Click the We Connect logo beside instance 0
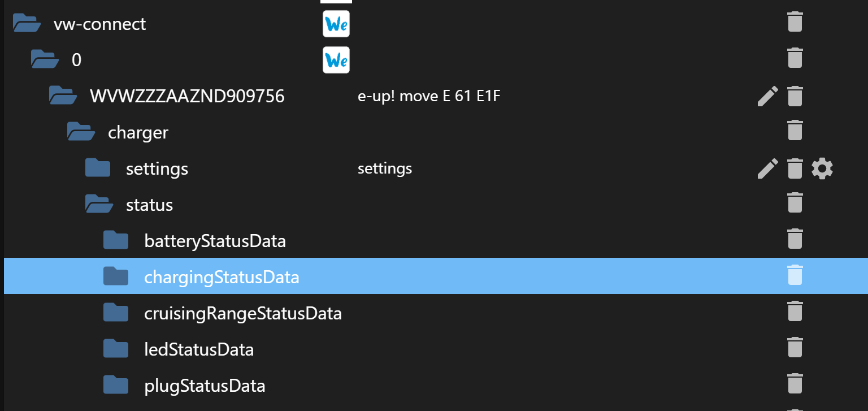Image resolution: width=868 pixels, height=411 pixels. (x=336, y=60)
